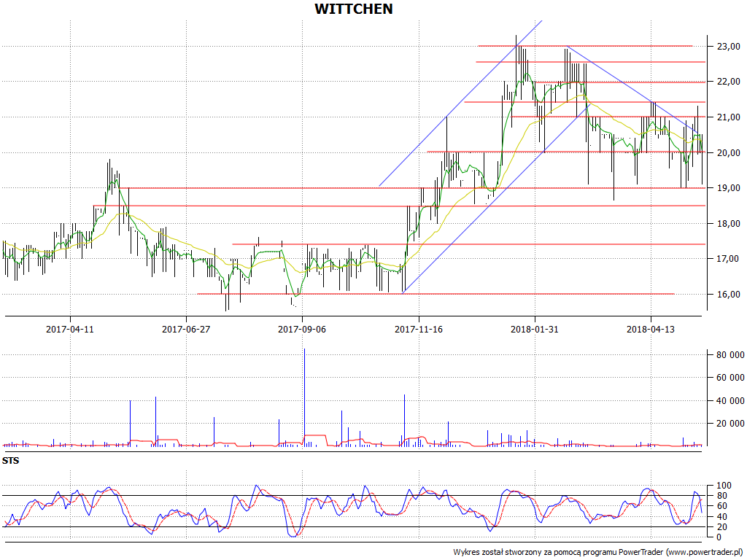Image resolution: width=747 pixels, height=560 pixels.
Task: Click the 100 STS axis label
Action: pos(724,486)
